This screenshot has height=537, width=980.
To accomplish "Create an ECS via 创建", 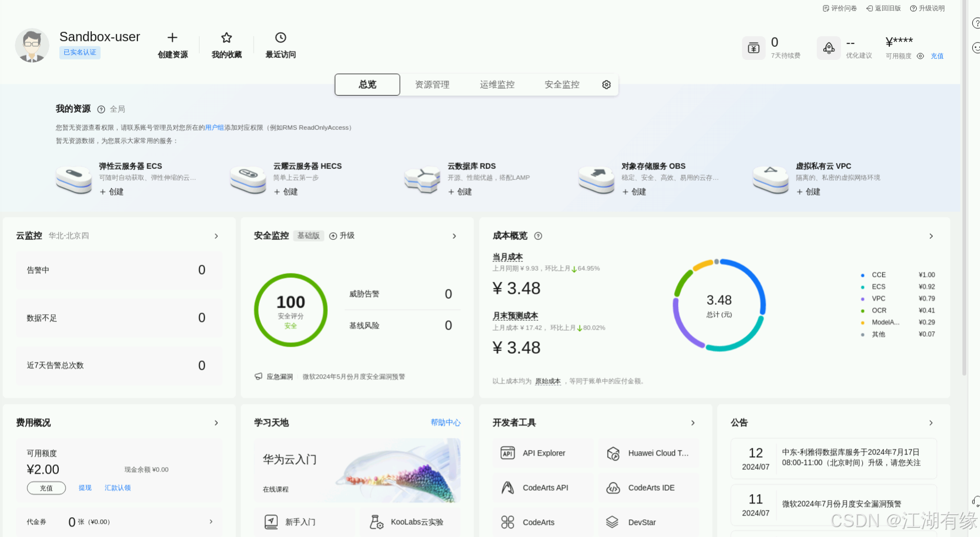I will [112, 192].
